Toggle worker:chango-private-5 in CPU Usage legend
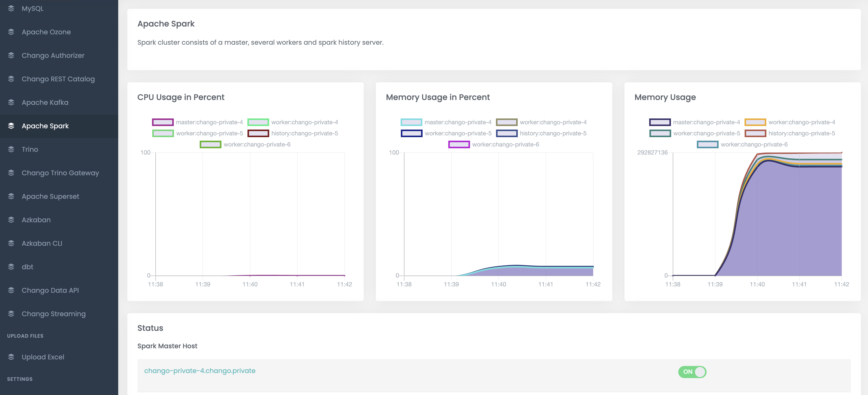 198,133
